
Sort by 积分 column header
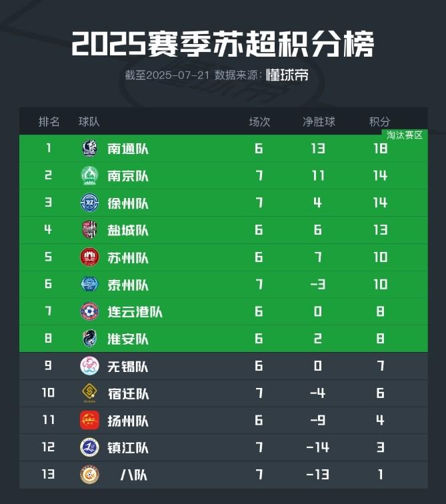click(x=379, y=122)
